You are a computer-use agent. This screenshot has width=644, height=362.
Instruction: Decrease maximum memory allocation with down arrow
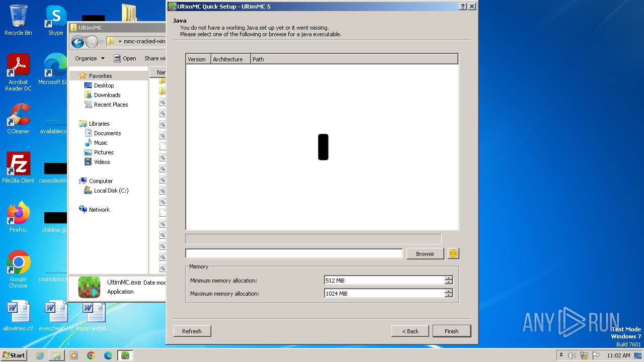pyautogui.click(x=449, y=296)
